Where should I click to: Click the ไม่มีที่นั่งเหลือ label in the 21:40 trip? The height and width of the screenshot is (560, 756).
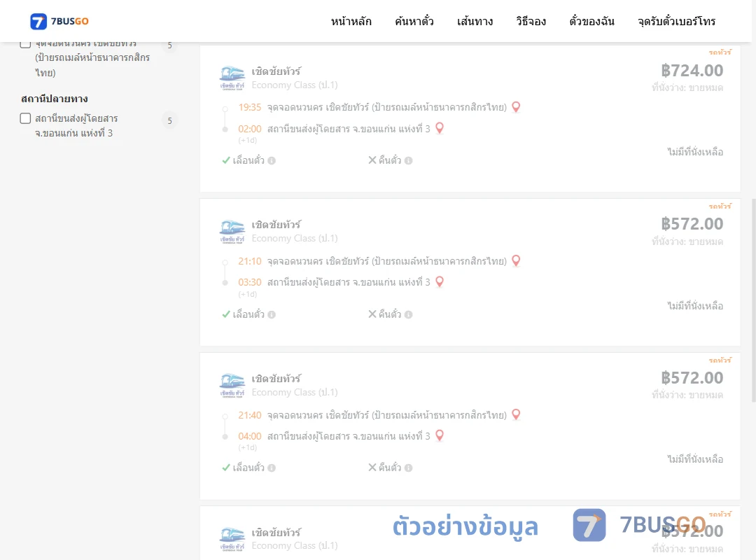(695, 459)
